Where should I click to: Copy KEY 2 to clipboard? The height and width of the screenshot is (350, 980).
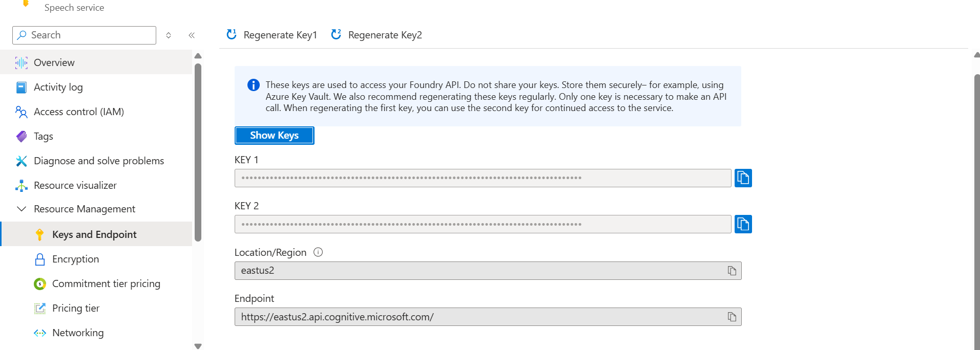(x=743, y=224)
